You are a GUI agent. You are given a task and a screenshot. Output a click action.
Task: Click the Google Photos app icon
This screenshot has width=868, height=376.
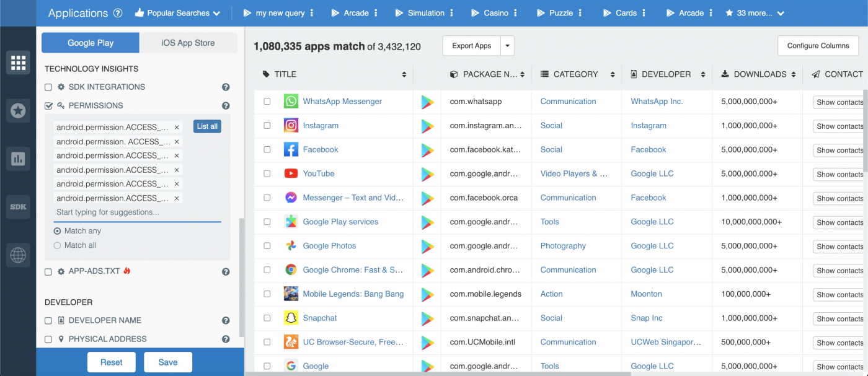click(291, 246)
